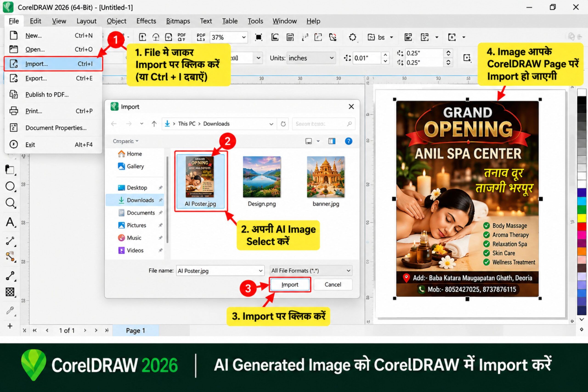Select Downloads in the navigation pane
This screenshot has height=392, width=588.
click(x=135, y=200)
